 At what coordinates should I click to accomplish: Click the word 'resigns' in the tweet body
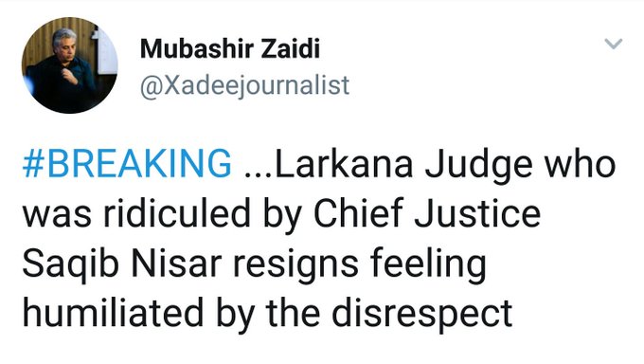(x=295, y=264)
